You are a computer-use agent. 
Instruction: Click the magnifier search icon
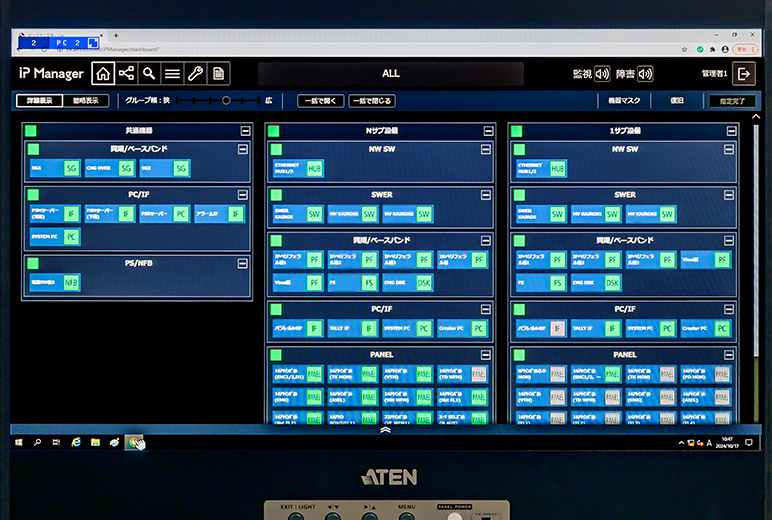click(x=149, y=73)
